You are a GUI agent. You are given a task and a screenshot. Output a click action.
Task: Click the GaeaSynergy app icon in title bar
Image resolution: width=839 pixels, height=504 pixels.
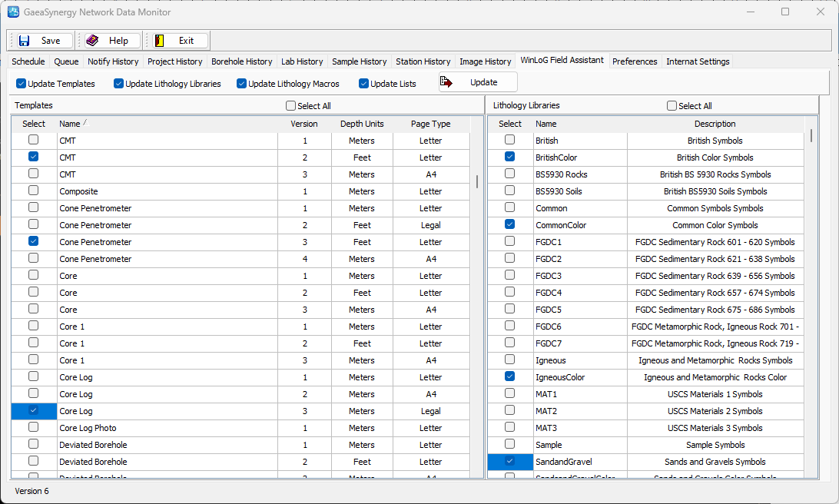click(13, 12)
